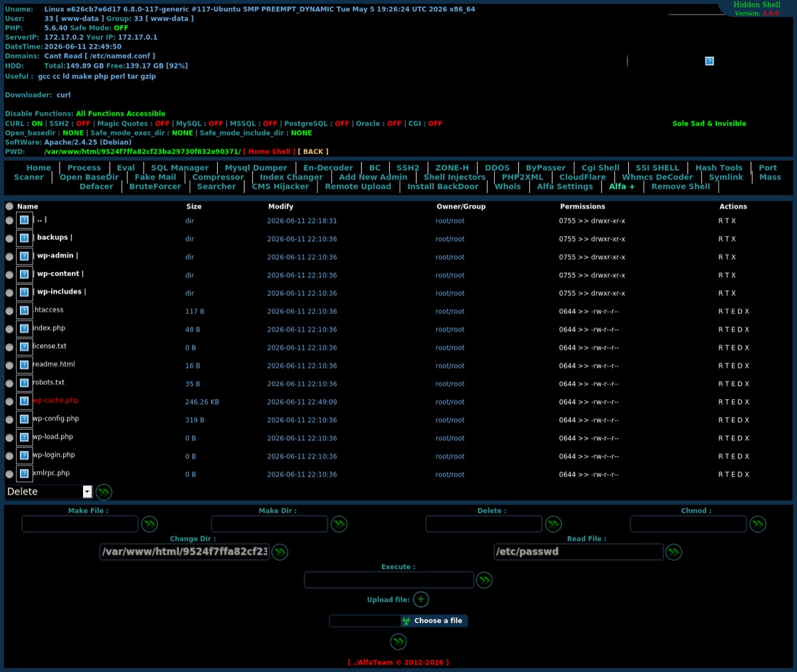Select the radio button for backups folder
The height and width of the screenshot is (672, 797).
[x=9, y=238]
